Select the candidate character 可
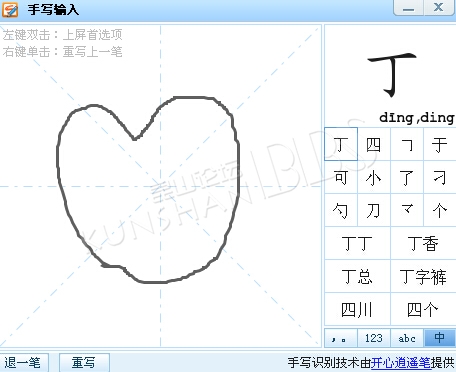This screenshot has height=372, width=456. coord(341,177)
